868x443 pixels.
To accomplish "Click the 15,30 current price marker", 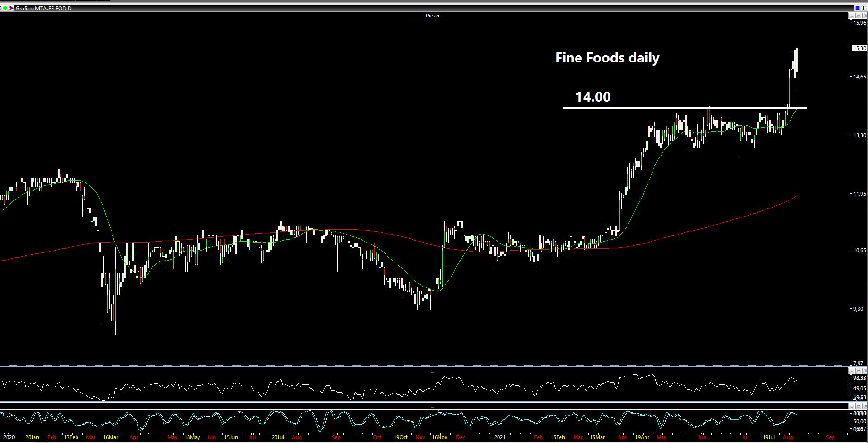I will (x=859, y=48).
